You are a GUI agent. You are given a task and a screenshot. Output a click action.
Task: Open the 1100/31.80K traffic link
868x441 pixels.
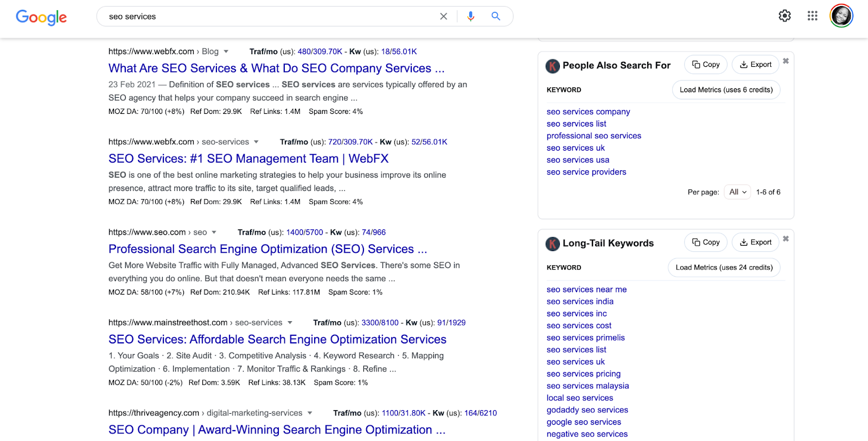tap(404, 413)
